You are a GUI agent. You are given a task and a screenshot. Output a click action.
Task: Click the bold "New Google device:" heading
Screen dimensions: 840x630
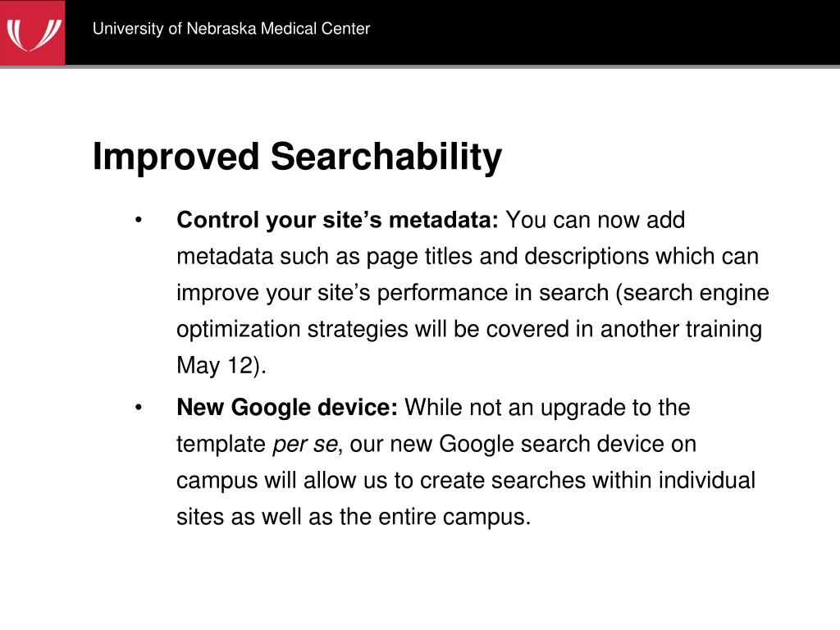click(x=287, y=408)
